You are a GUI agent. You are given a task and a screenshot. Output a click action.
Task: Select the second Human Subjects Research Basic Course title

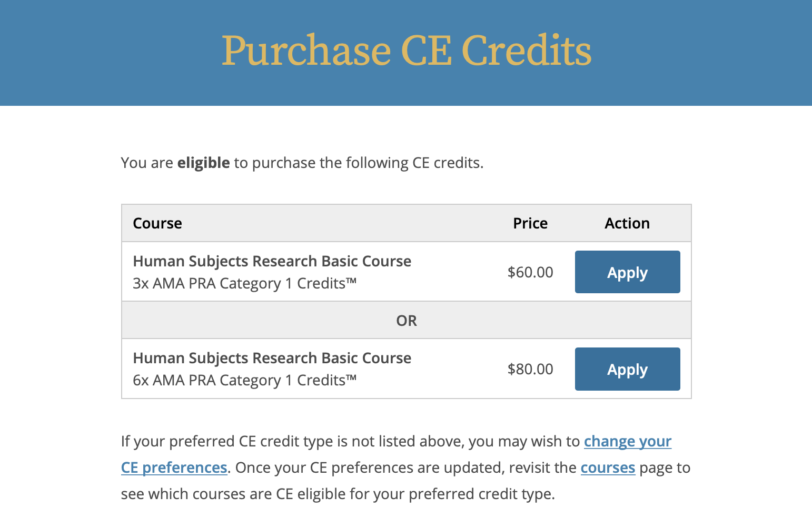272,358
